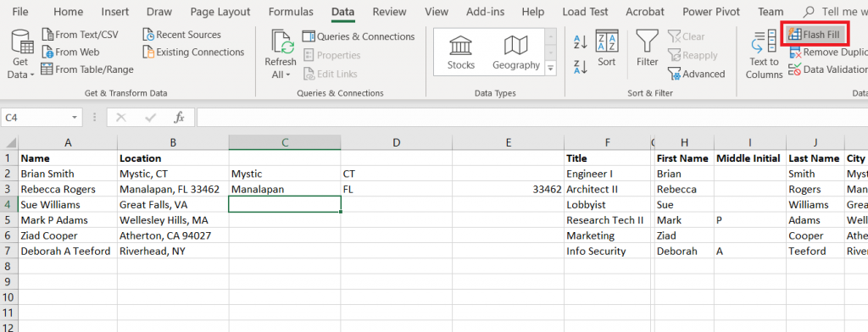Open Existing Connections
This screenshot has height=332, width=868.
193,52
